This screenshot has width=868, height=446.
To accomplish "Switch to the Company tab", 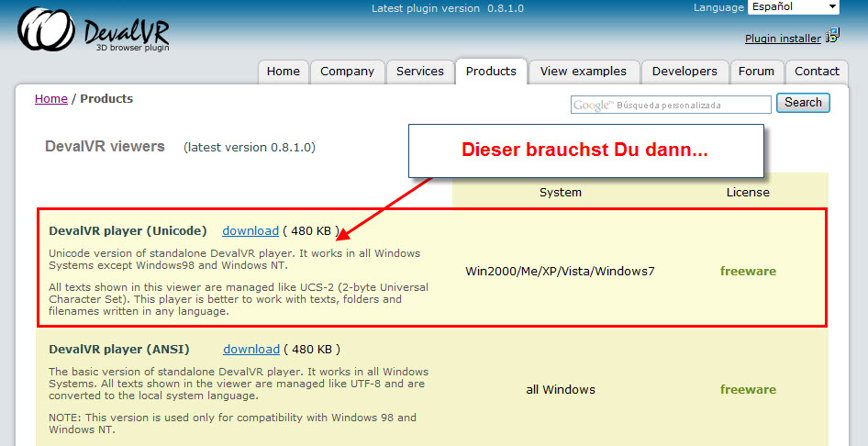I will 347,72.
